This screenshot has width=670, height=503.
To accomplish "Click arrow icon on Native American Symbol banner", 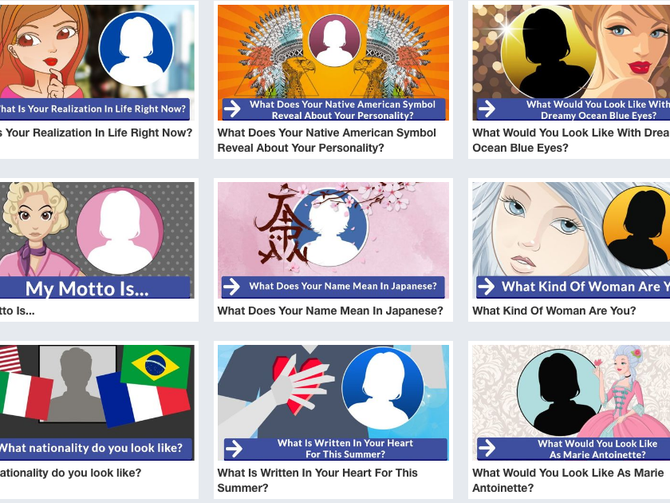I will click(x=232, y=109).
